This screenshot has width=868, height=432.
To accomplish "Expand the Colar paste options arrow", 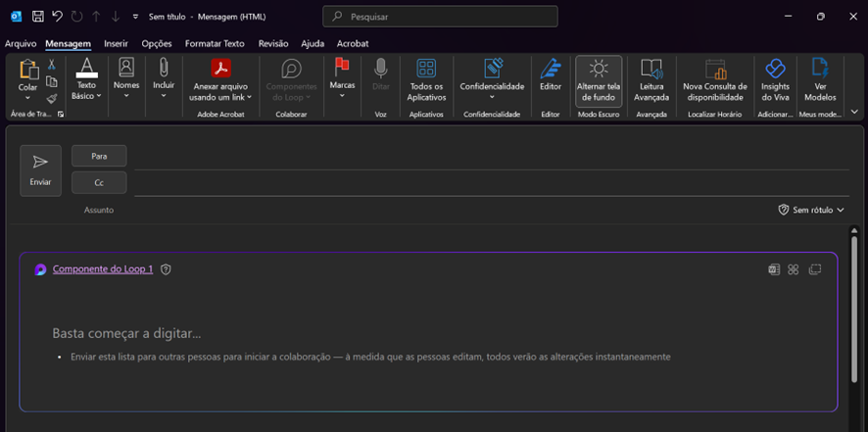I will [28, 98].
